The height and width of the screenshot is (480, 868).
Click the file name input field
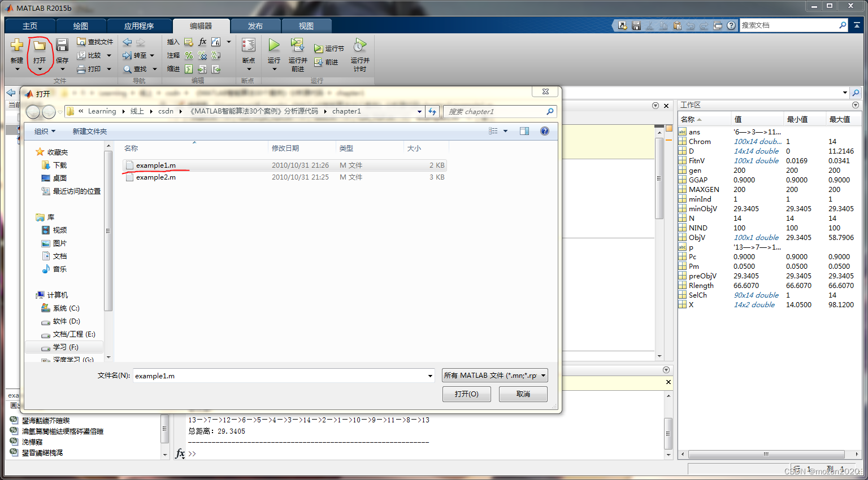pos(280,376)
